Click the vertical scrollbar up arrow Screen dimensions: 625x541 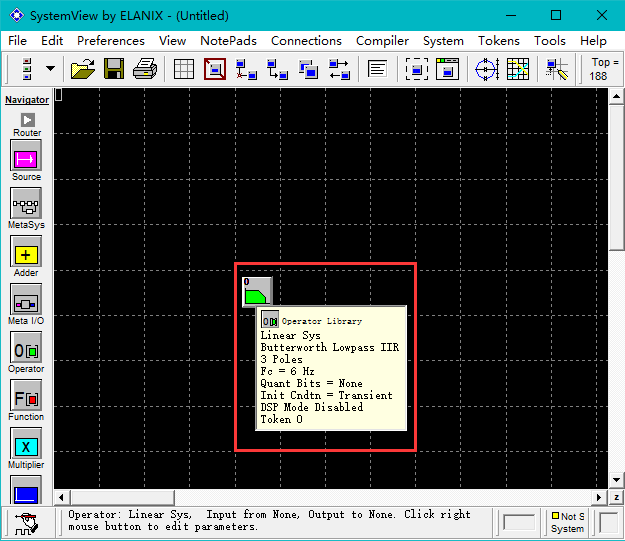(616, 96)
